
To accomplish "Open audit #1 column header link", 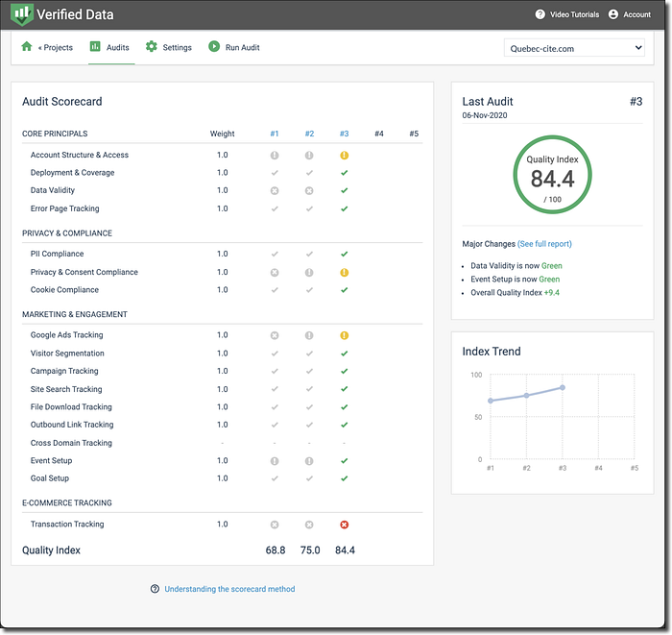I will pyautogui.click(x=275, y=134).
